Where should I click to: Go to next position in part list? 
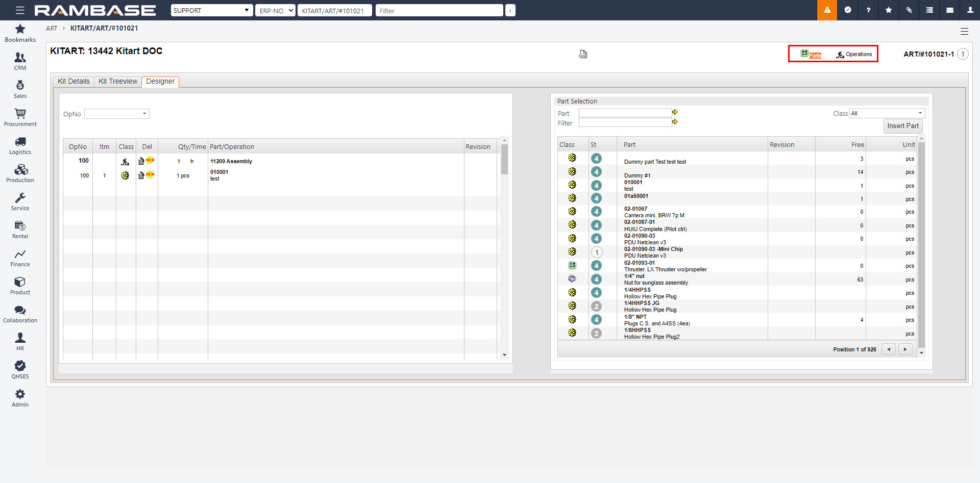(x=905, y=349)
